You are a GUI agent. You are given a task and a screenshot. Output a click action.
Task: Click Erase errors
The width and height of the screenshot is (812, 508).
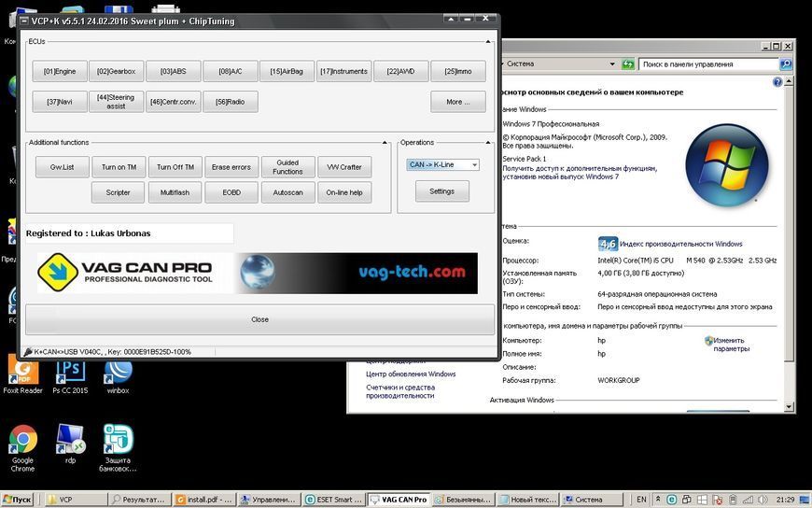[231, 167]
